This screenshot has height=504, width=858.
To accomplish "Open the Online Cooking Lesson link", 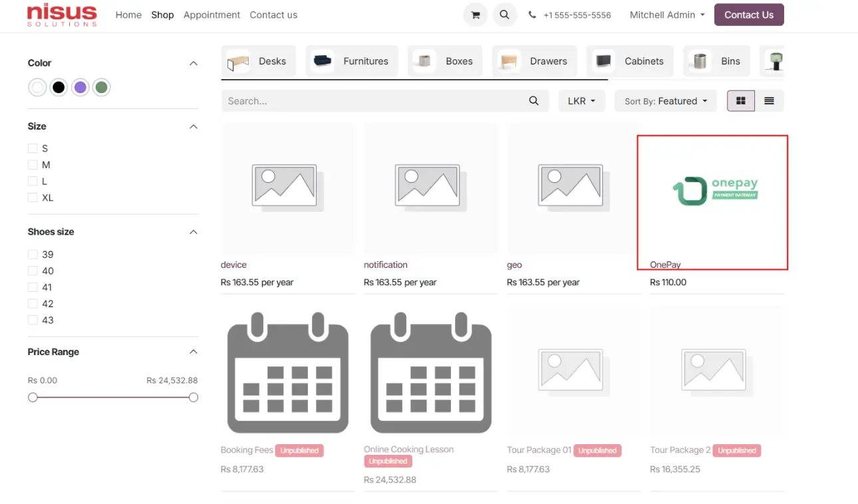I will coord(408,449).
